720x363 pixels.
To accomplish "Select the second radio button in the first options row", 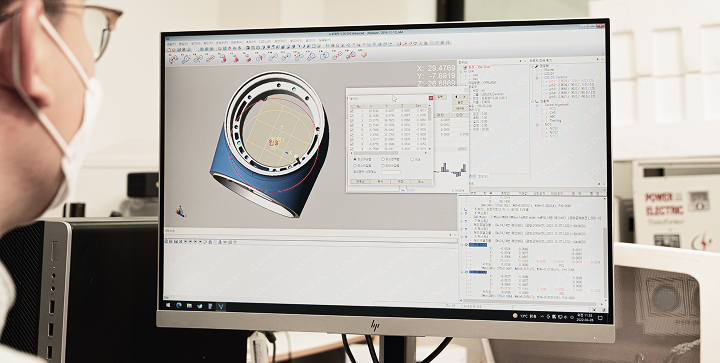I will (383, 159).
